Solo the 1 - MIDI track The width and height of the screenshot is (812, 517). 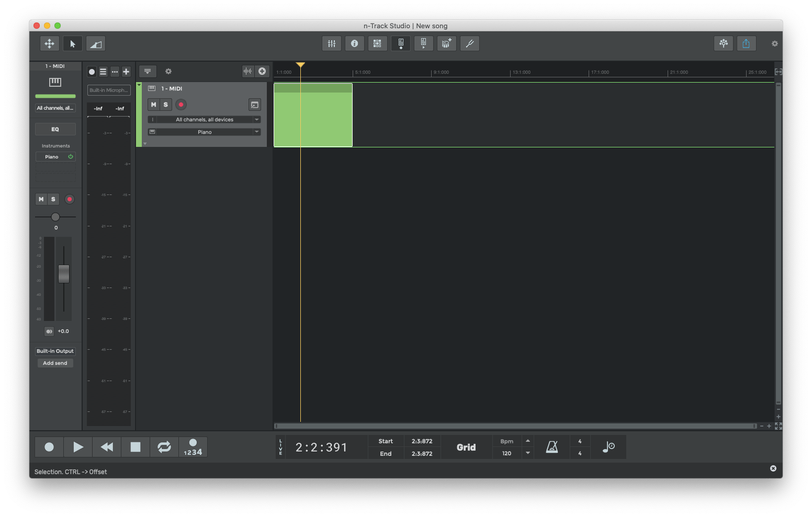[x=166, y=105]
